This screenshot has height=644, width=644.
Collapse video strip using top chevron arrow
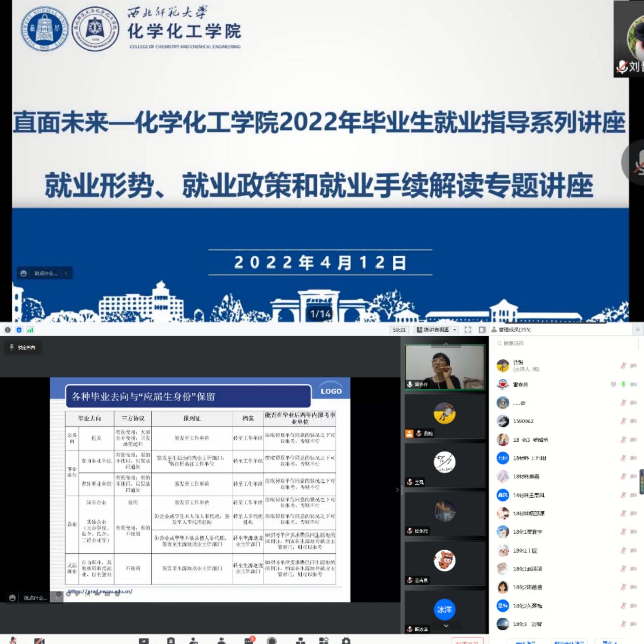pyautogui.click(x=446, y=344)
